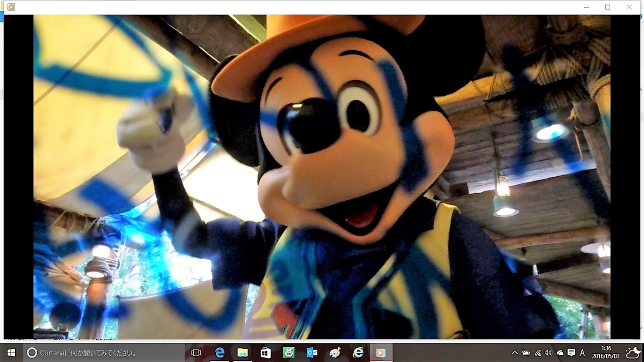Open the Action Center notifications
The width and height of the screenshot is (644, 362).
[x=571, y=353]
